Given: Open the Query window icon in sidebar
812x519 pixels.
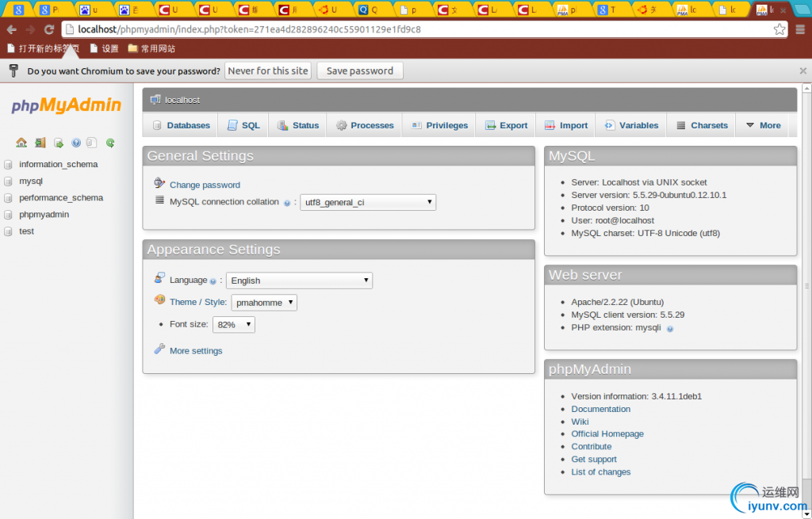Looking at the screenshot, I should tap(59, 143).
